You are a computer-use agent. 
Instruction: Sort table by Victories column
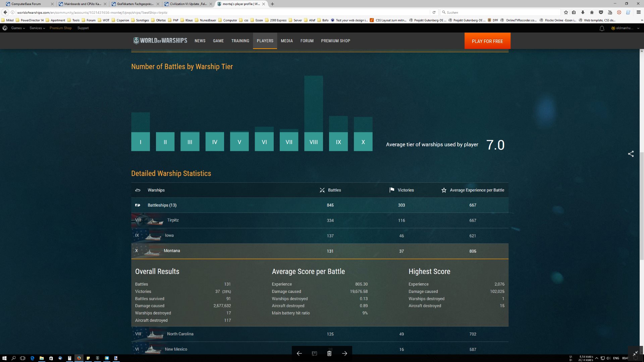(x=401, y=190)
